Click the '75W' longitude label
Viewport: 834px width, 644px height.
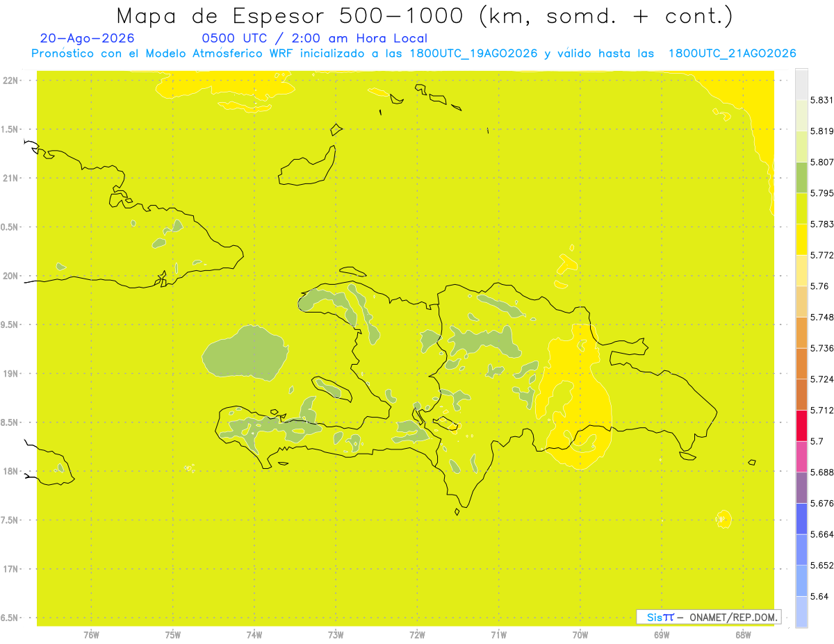pyautogui.click(x=173, y=634)
